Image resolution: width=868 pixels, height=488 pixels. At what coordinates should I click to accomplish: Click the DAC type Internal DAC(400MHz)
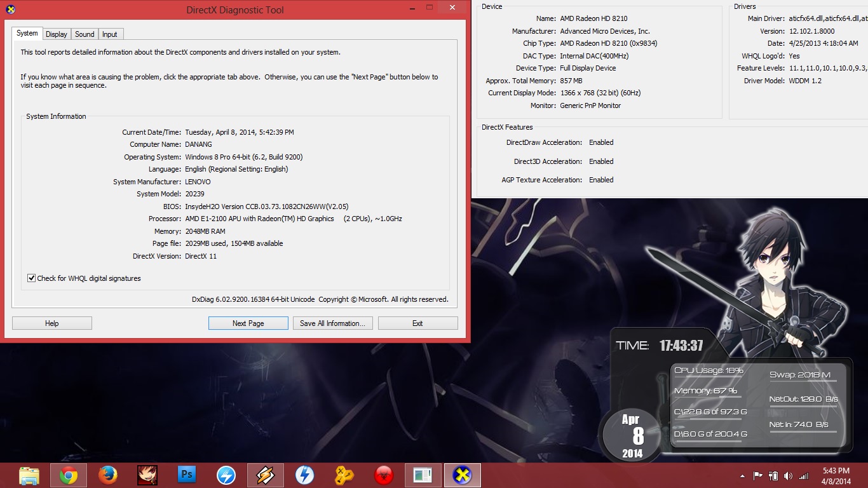pyautogui.click(x=595, y=56)
